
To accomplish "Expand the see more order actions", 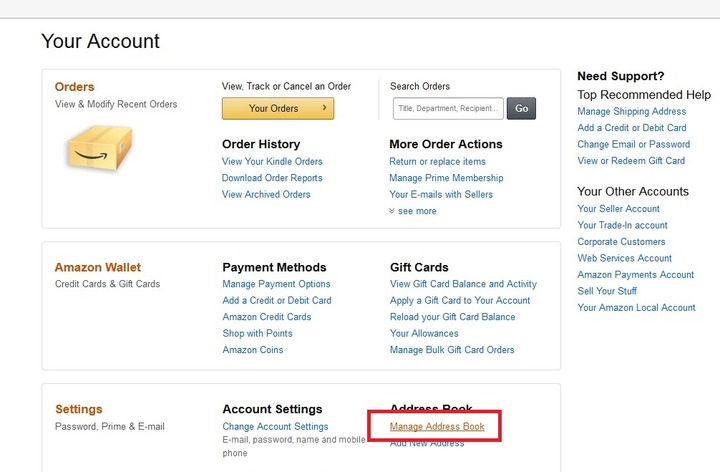I will (x=412, y=211).
